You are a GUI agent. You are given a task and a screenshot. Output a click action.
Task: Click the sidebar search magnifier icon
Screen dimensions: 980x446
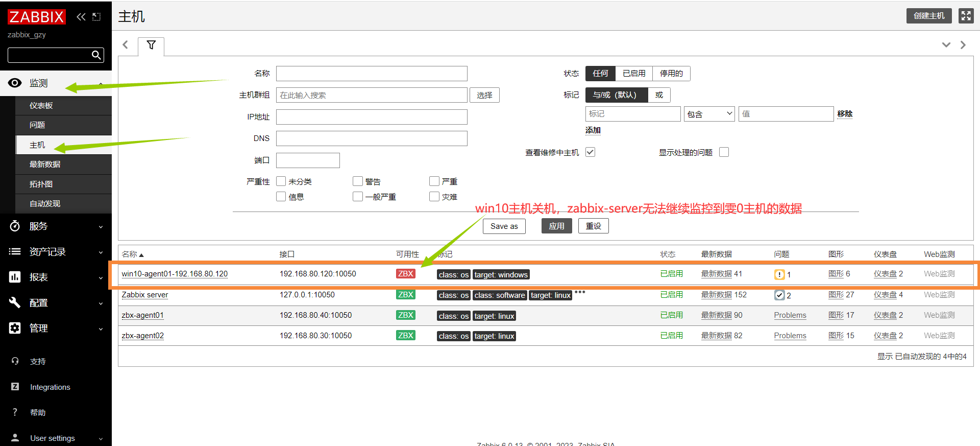(96, 55)
